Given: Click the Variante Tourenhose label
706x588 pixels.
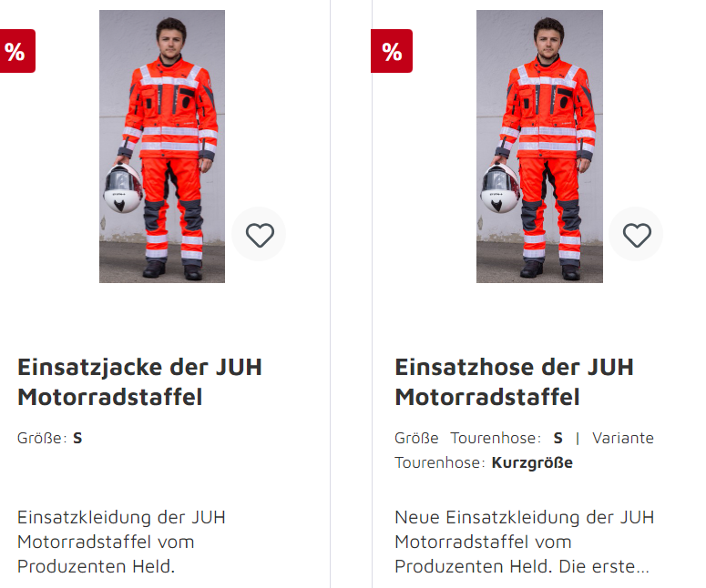Looking at the screenshot, I should (x=524, y=450).
